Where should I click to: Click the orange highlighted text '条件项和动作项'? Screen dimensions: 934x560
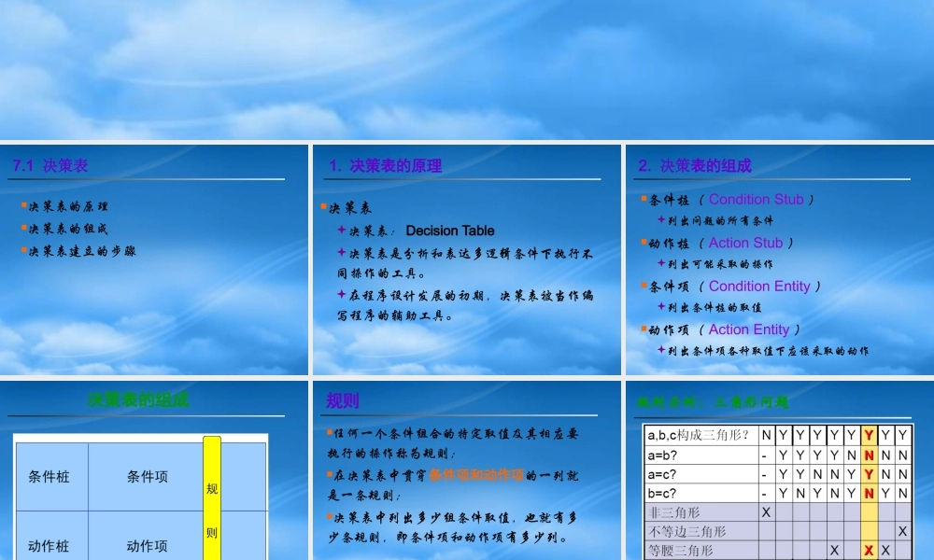click(476, 475)
